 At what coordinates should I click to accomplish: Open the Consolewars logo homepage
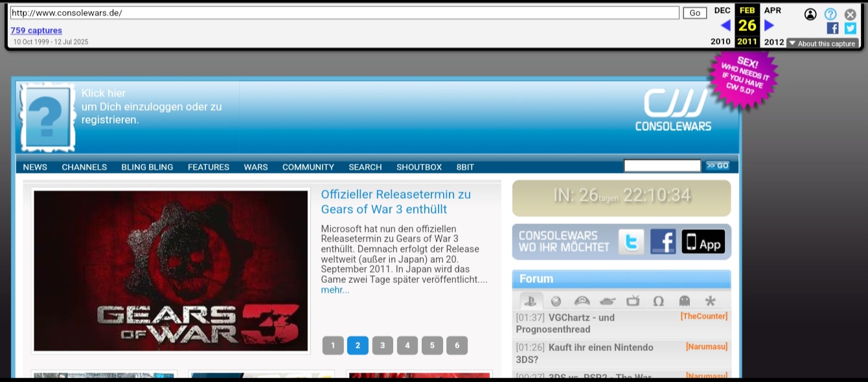(674, 109)
